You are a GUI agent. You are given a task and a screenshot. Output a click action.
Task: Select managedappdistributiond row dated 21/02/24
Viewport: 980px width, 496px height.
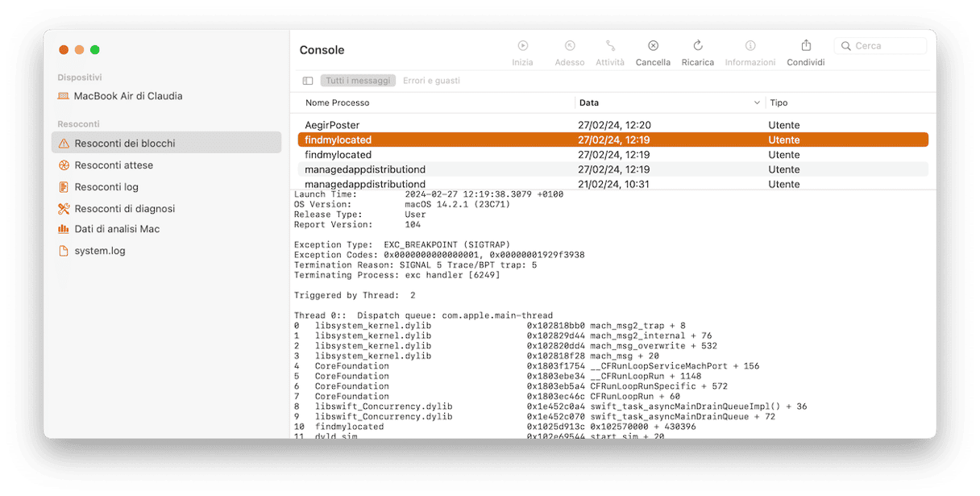pos(612,184)
